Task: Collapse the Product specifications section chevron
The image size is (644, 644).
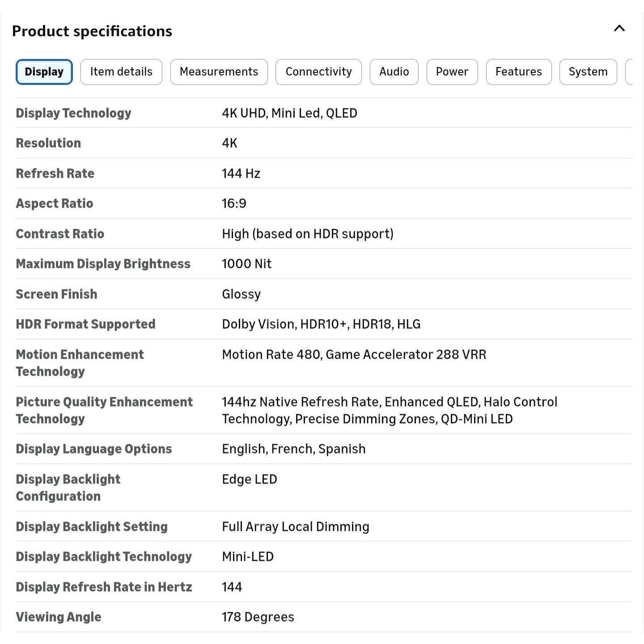Action: (619, 29)
